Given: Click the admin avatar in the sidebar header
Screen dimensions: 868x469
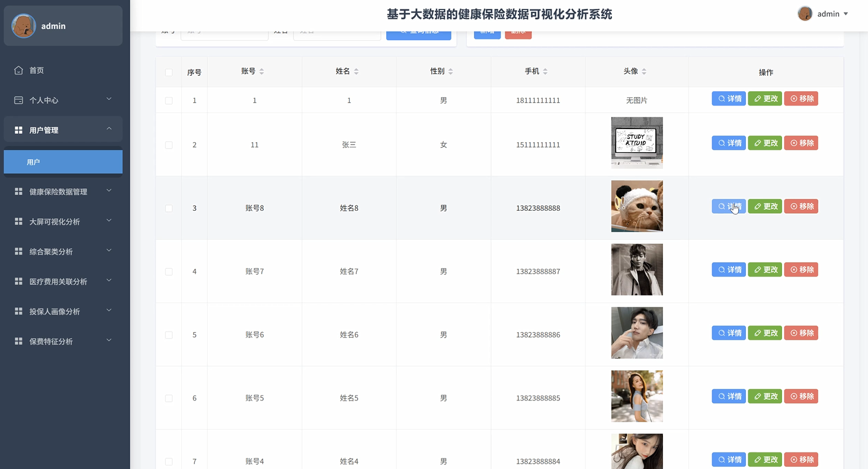Looking at the screenshot, I should 24,26.
